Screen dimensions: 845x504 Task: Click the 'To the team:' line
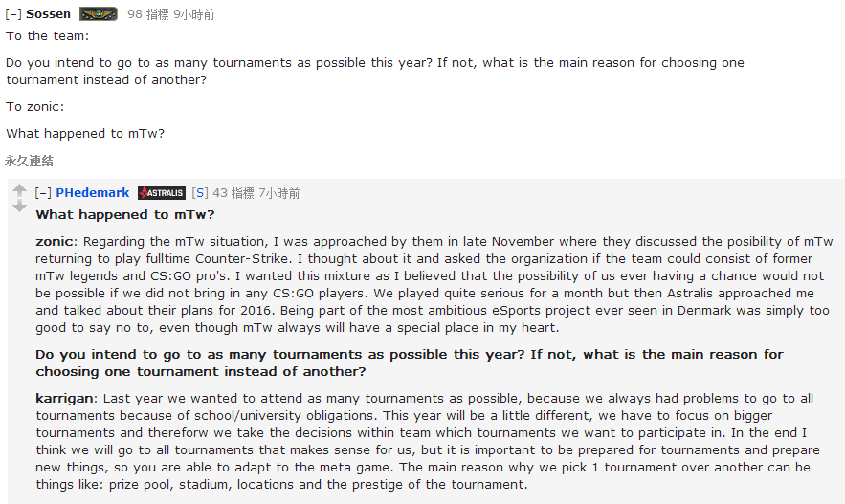point(48,36)
